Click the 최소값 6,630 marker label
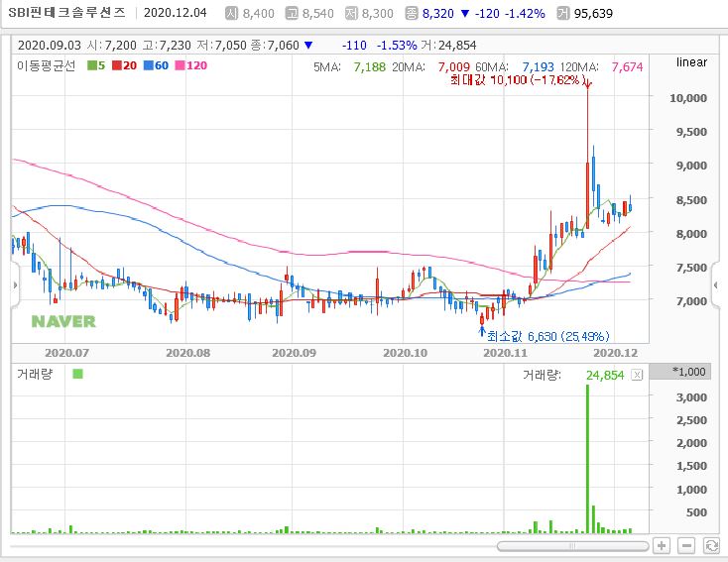Image resolution: width=728 pixels, height=562 pixels. point(548,336)
